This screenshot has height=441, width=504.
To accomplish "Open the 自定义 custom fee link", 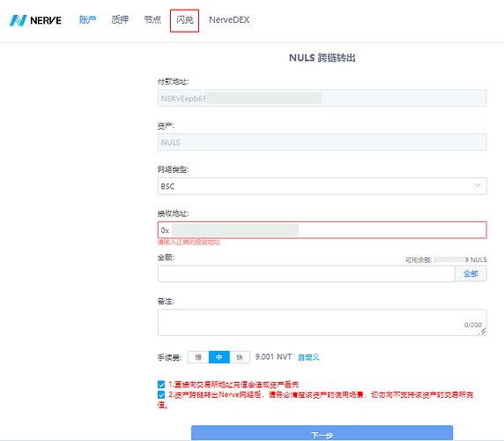I will point(308,357).
